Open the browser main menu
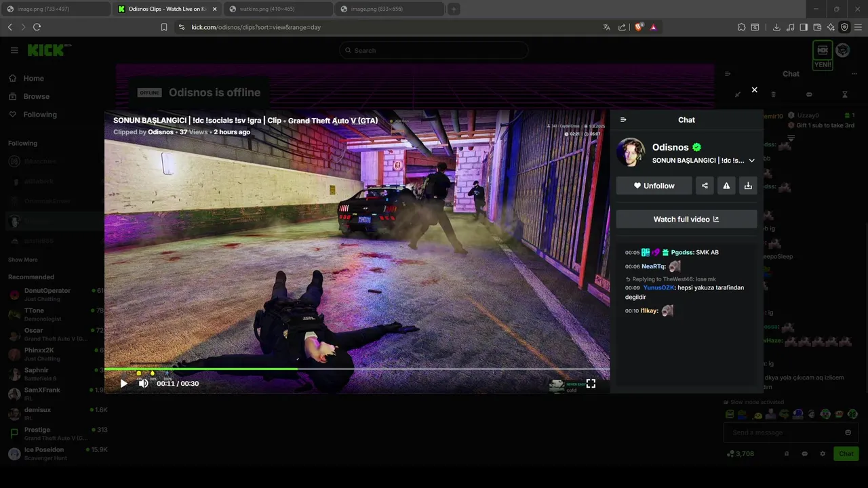The width and height of the screenshot is (868, 488). [x=858, y=27]
